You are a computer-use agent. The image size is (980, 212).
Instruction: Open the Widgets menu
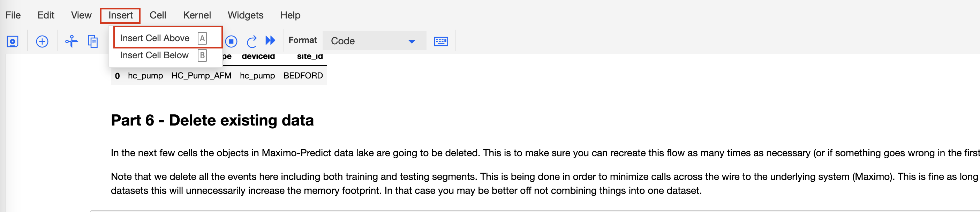click(246, 15)
